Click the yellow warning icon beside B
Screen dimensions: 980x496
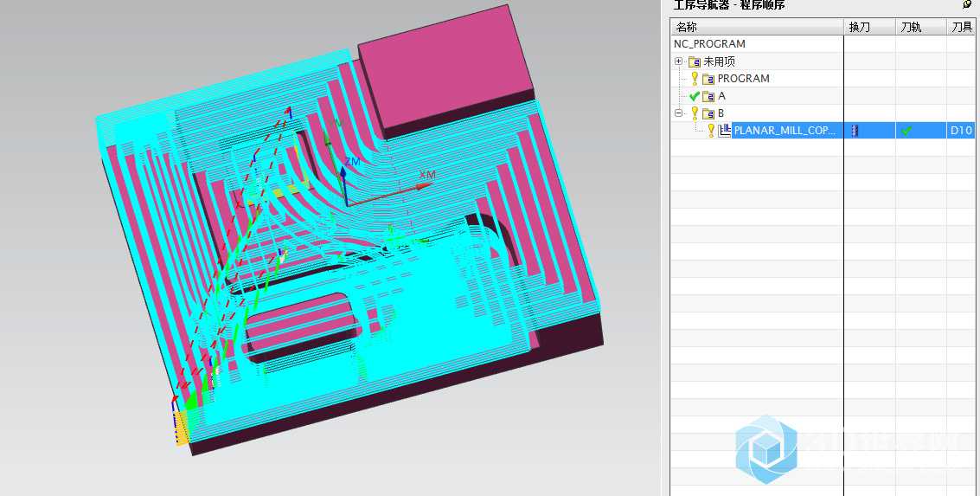(694, 113)
